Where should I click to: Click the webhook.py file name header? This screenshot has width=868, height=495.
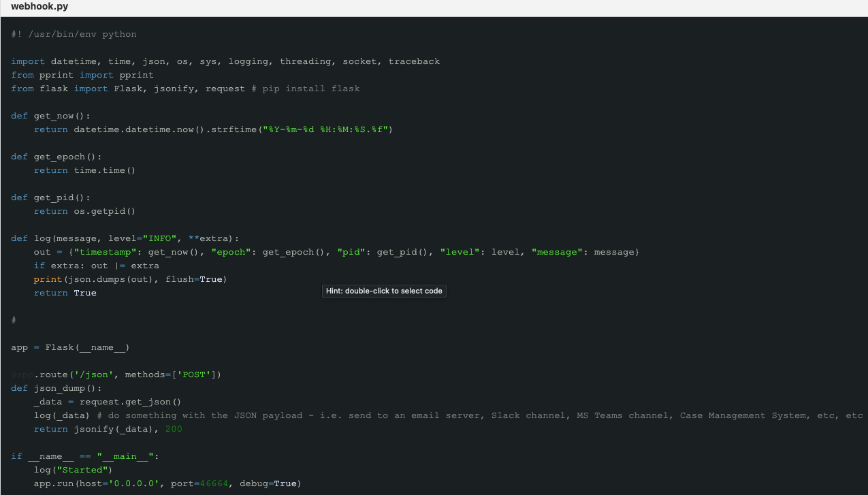(x=39, y=7)
